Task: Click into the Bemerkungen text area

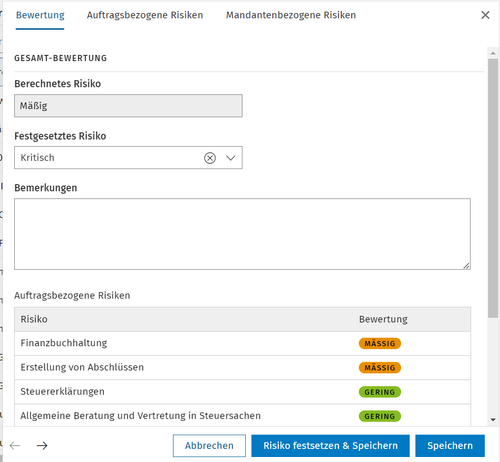Action: 242,234
